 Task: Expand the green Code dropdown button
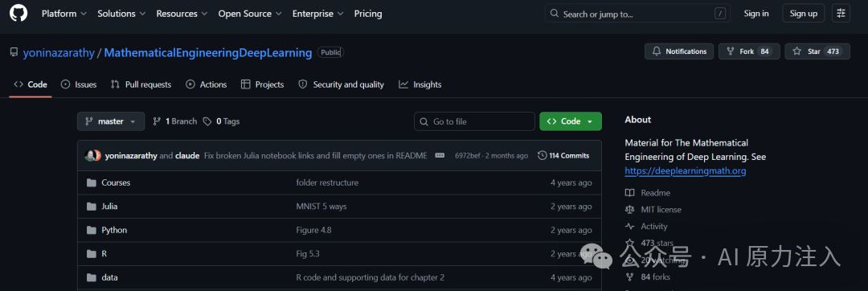pos(570,121)
